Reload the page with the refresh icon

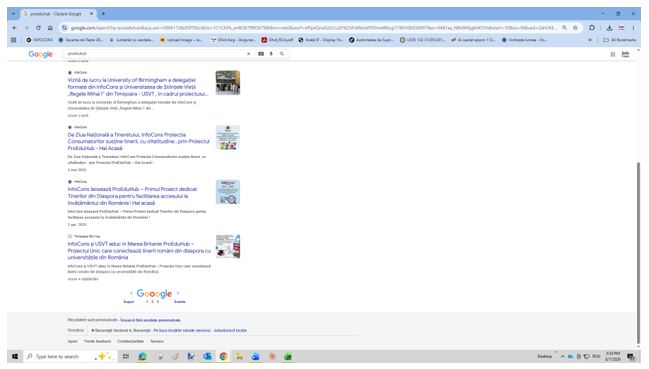pos(38,28)
